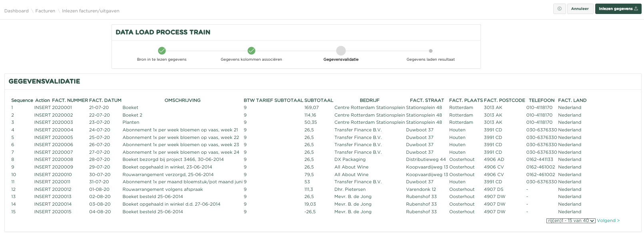
Task: Click the BEDRIJF column header
Action: coord(370,100)
